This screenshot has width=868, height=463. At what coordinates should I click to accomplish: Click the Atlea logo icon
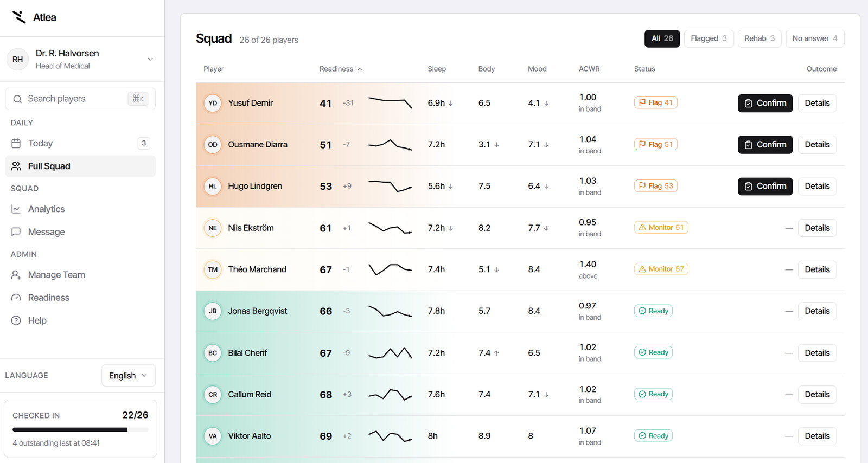click(x=19, y=17)
